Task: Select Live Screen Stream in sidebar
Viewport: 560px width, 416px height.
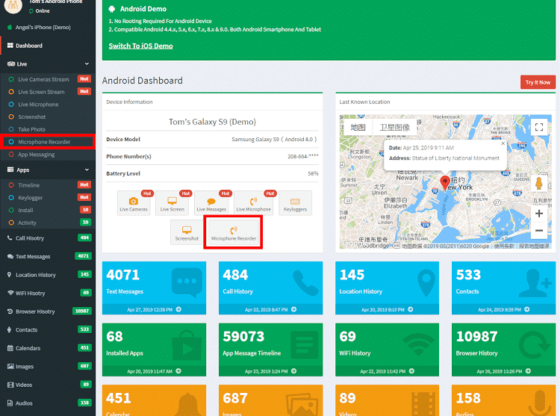Action: 48,92
